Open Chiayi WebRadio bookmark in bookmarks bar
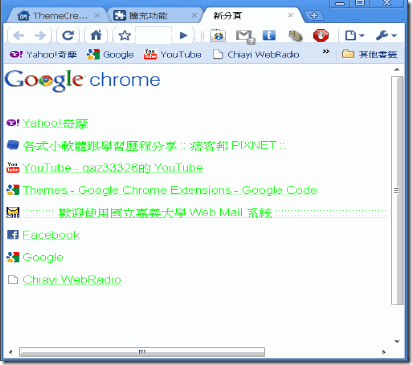 [x=256, y=54]
